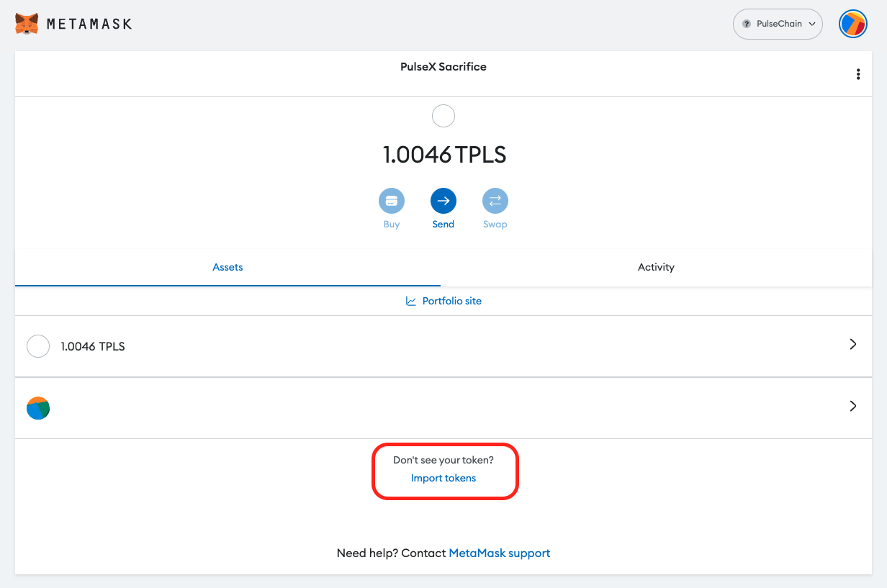Click the Import tokens link

(443, 478)
